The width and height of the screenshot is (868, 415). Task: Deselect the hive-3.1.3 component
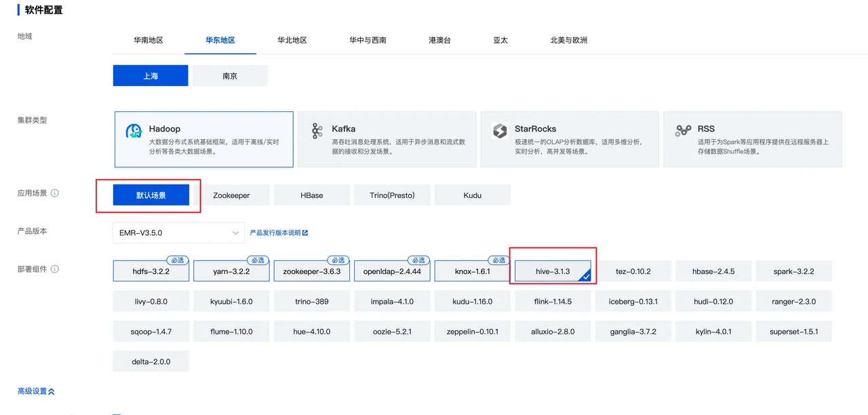click(x=553, y=271)
